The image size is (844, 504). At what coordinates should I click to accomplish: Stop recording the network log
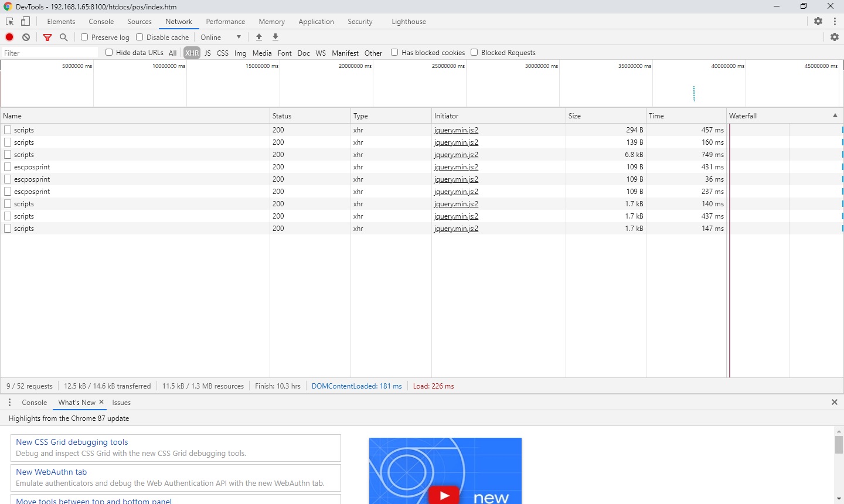click(9, 37)
